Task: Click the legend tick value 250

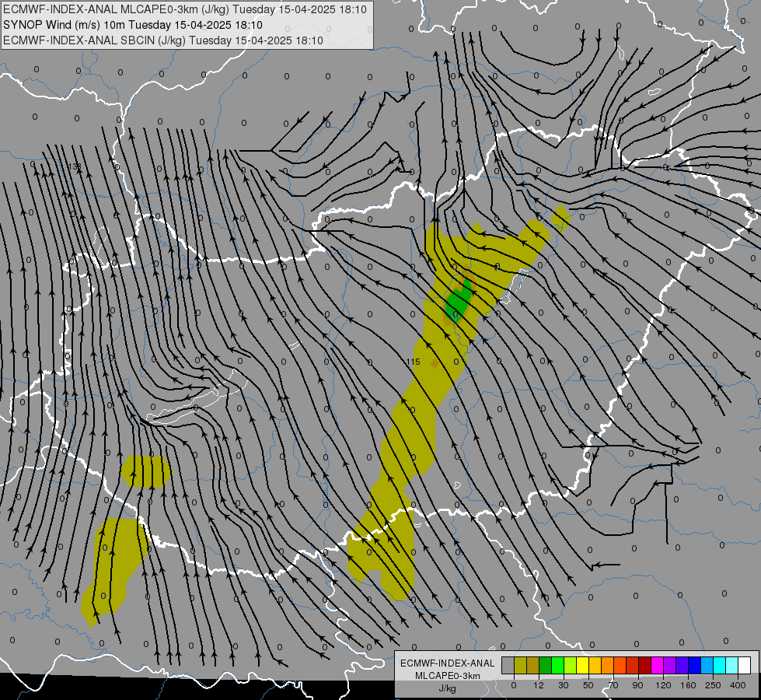Action: (713, 685)
